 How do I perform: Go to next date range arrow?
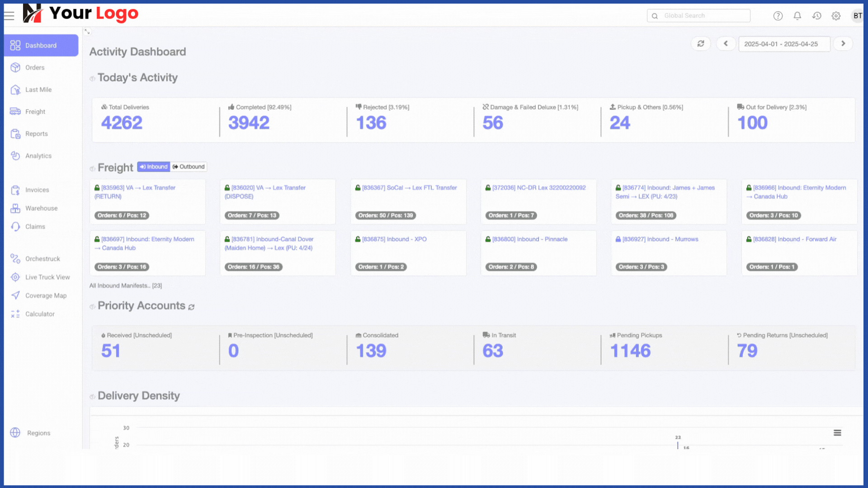tap(843, 43)
